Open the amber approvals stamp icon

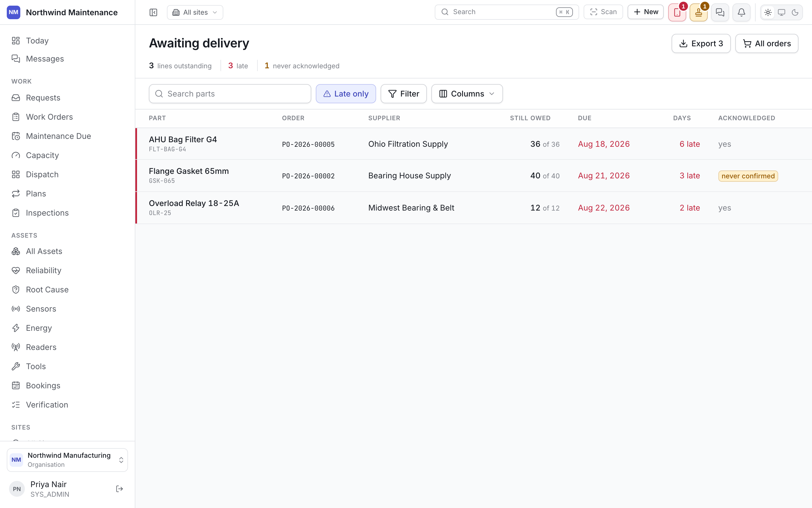tap(699, 12)
